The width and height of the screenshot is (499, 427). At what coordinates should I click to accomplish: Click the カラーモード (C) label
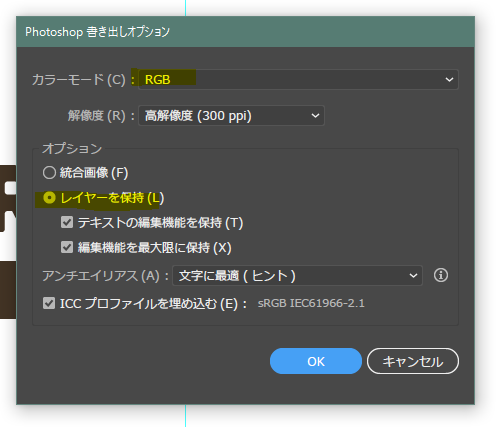point(79,80)
